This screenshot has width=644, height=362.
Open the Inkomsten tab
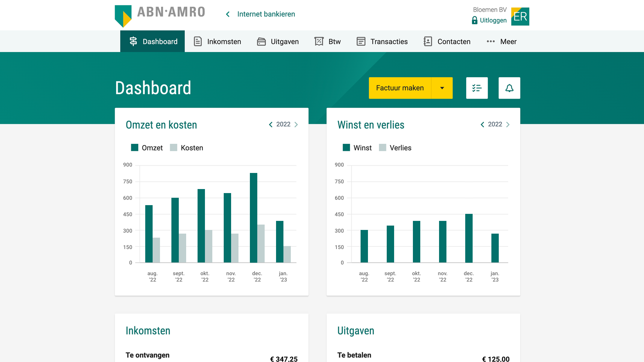tap(217, 41)
